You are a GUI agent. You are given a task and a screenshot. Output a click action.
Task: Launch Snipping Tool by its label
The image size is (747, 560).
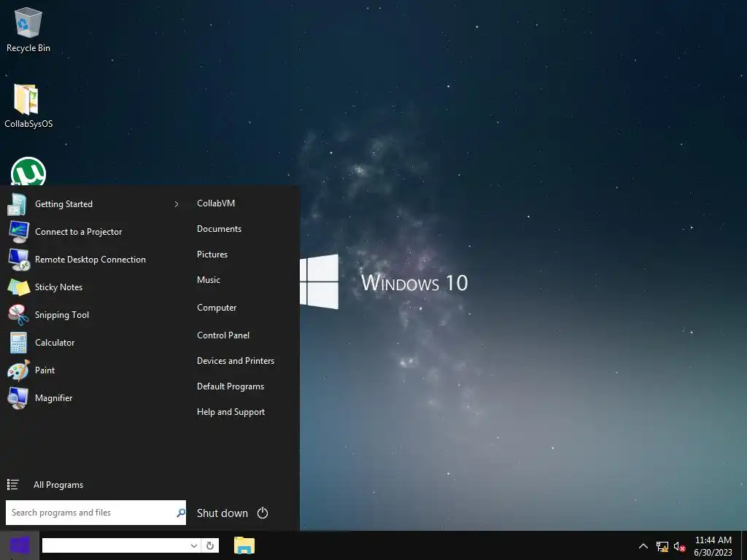62,315
